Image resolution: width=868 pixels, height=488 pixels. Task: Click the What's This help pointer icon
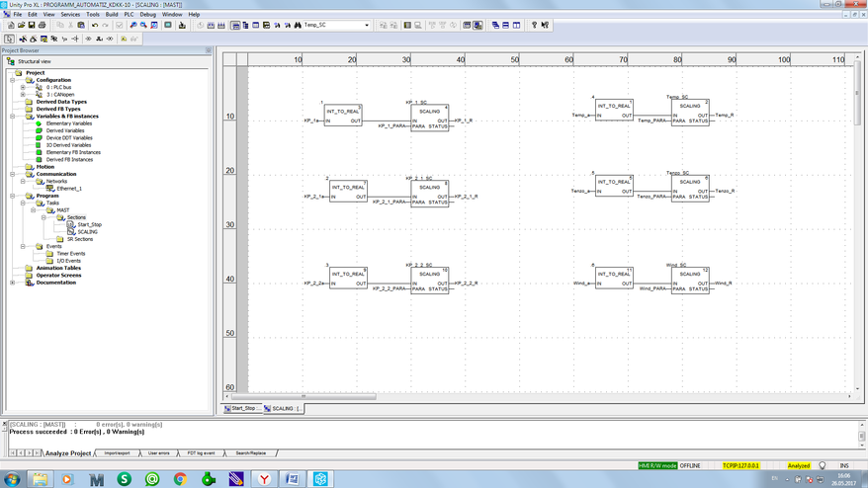click(546, 26)
